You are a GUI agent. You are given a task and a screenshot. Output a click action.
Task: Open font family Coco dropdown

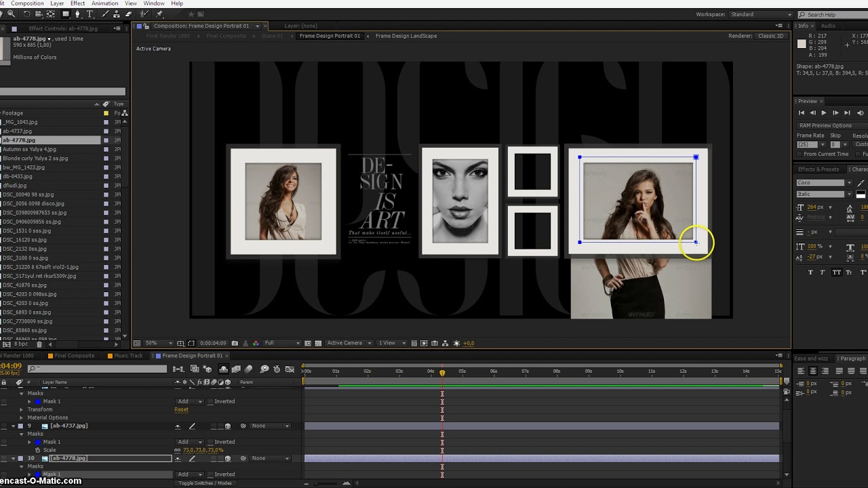tap(825, 183)
